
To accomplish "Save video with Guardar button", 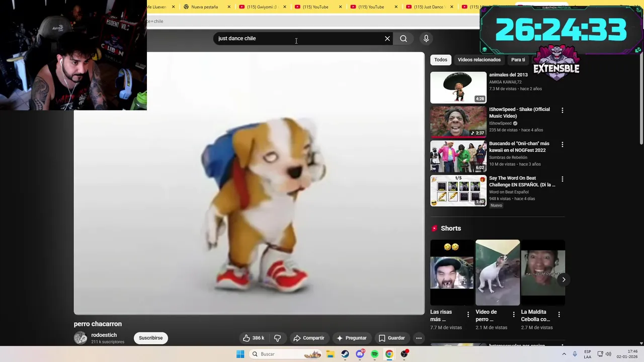I will pyautogui.click(x=391, y=338).
